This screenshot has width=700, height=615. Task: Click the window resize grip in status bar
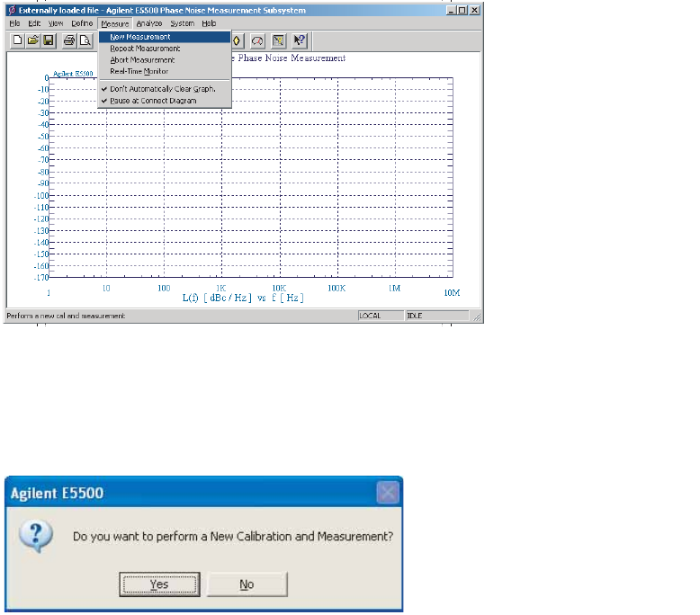[477, 317]
